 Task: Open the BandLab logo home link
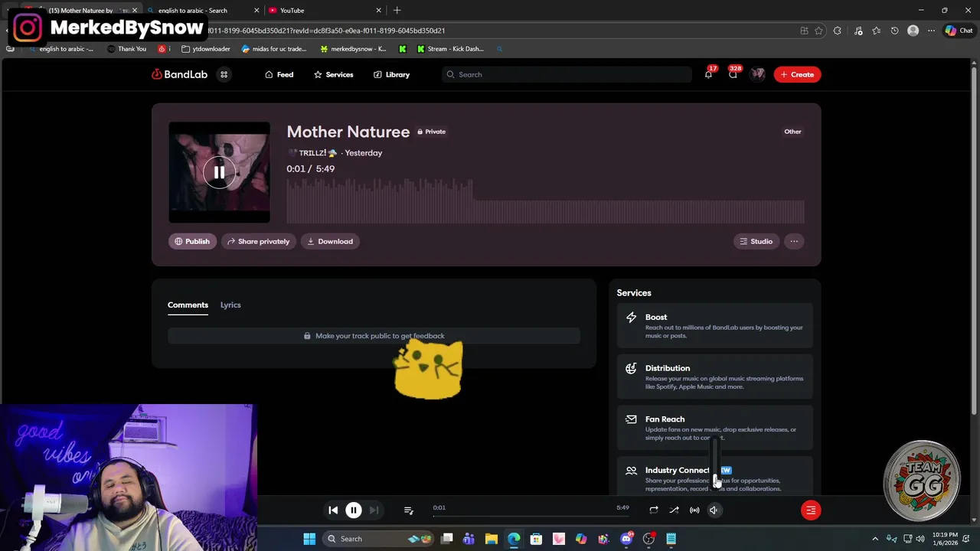[x=179, y=74]
